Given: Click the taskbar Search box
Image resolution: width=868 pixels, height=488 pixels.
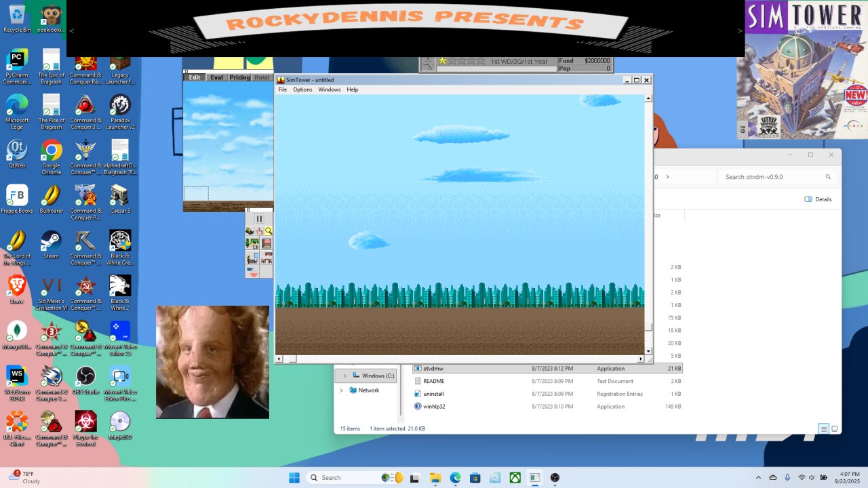Looking at the screenshot, I should (x=356, y=478).
